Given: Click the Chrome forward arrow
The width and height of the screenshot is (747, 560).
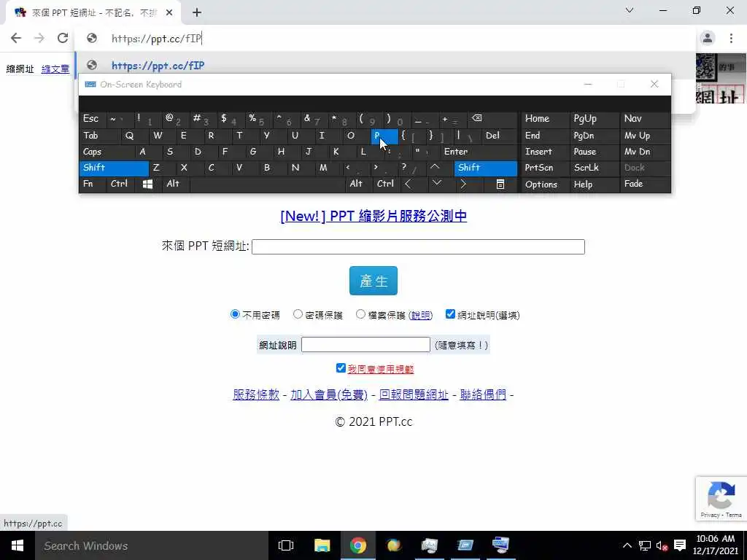Looking at the screenshot, I should [39, 38].
